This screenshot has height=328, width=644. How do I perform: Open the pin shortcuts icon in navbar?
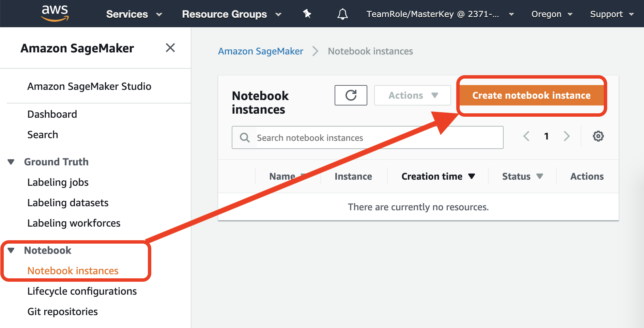coord(307,14)
